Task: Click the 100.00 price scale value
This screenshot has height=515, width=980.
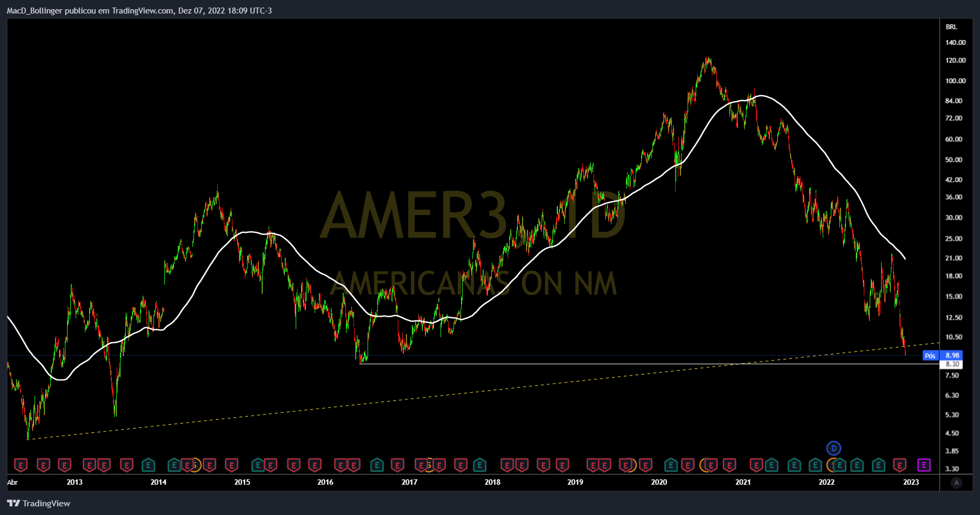Action: pos(955,81)
